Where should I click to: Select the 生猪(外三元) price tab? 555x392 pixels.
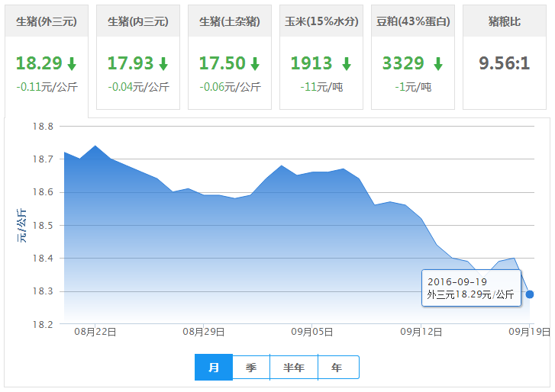pos(47,61)
